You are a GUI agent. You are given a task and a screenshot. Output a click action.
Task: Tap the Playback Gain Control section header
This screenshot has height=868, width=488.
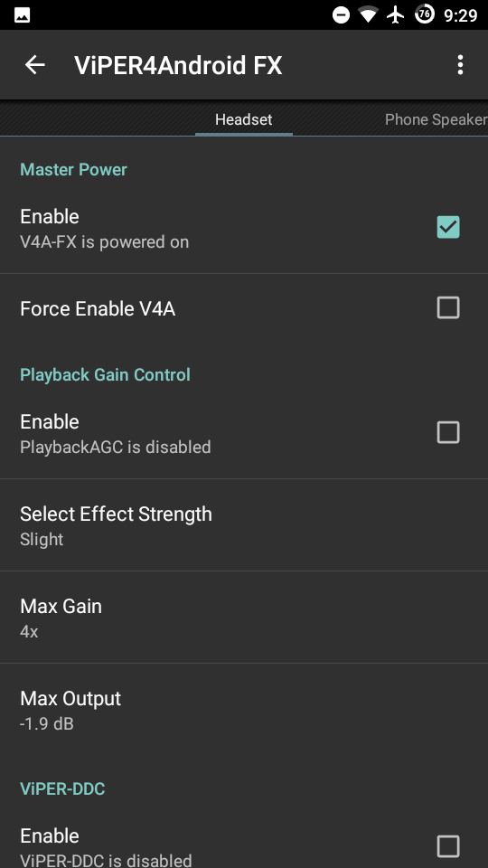coord(105,374)
